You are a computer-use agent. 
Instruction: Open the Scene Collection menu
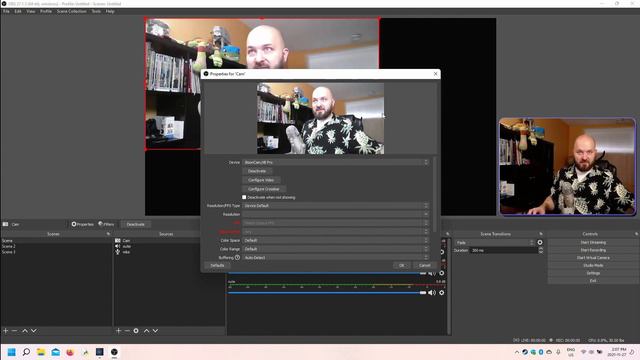71,11
